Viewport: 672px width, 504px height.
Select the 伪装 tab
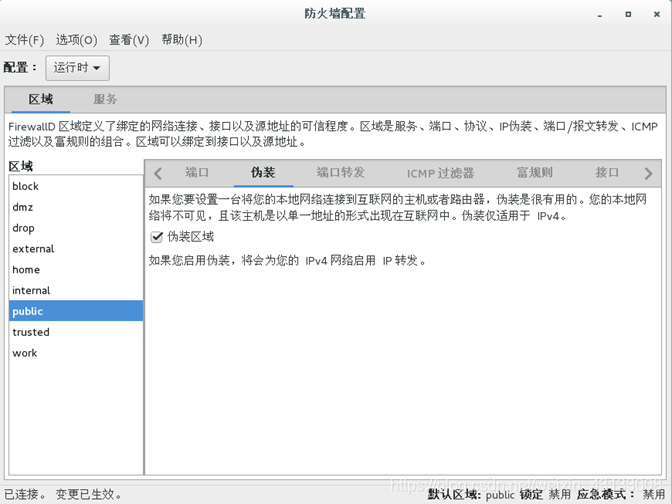point(263,173)
